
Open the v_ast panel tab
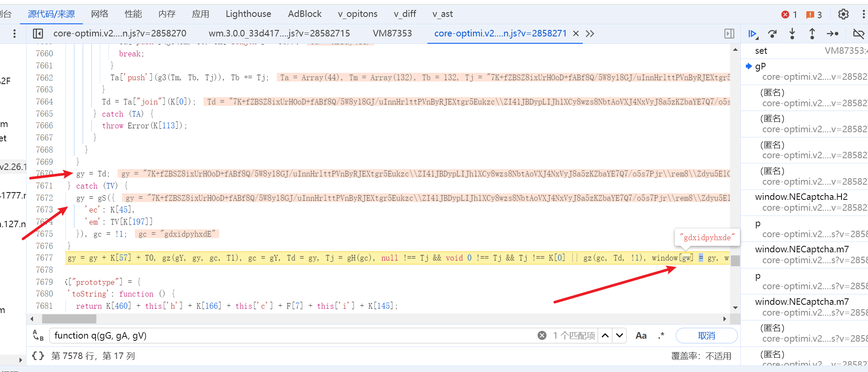click(x=442, y=14)
